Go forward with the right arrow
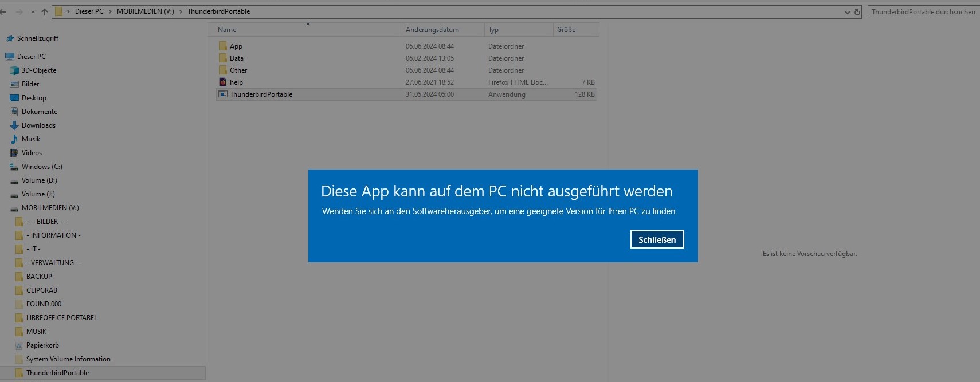This screenshot has width=980, height=382. point(19,11)
